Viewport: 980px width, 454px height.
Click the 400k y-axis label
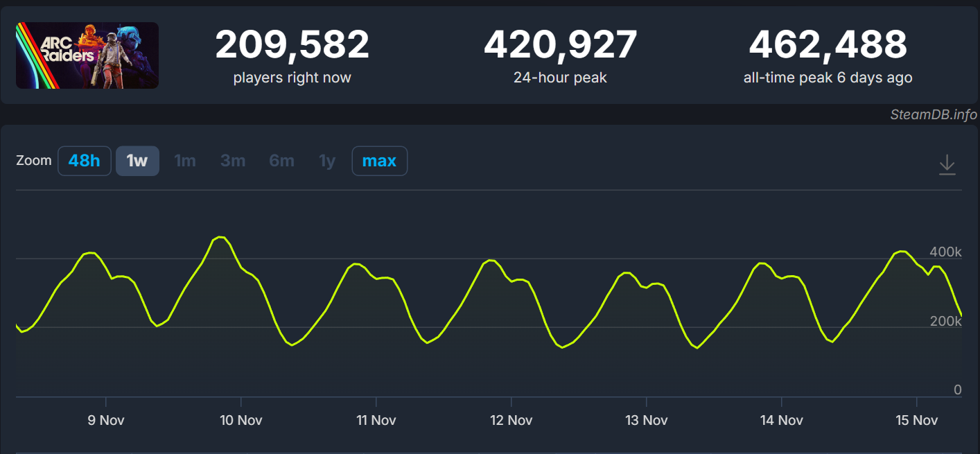(x=945, y=252)
